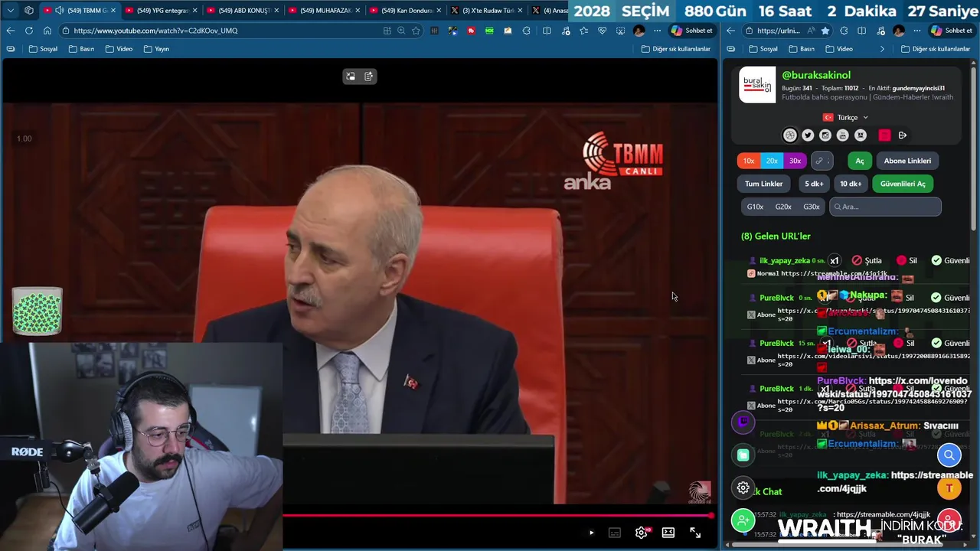Open the Video bookmarks folder in left window

[118, 49]
